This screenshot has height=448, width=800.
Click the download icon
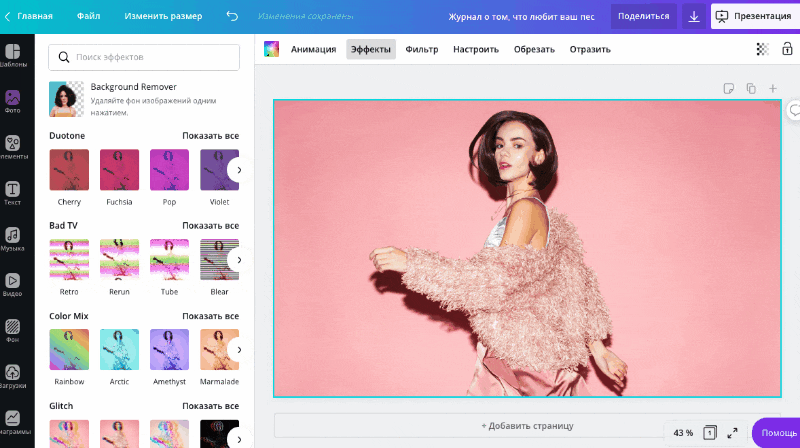point(694,16)
